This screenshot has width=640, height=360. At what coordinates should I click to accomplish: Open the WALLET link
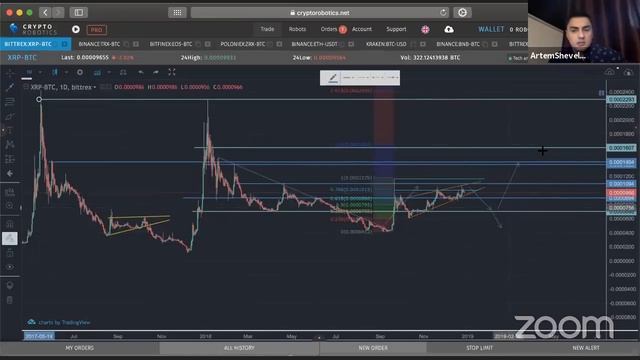click(491, 29)
